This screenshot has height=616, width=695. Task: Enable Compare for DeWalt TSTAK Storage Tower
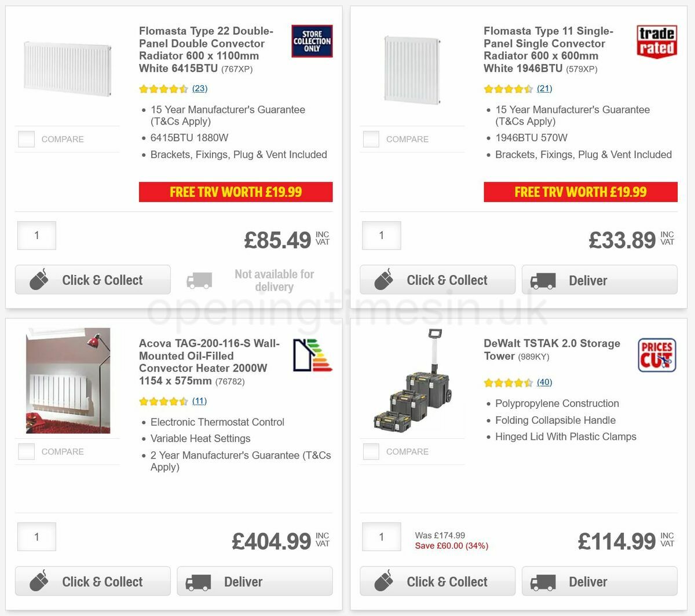(371, 452)
